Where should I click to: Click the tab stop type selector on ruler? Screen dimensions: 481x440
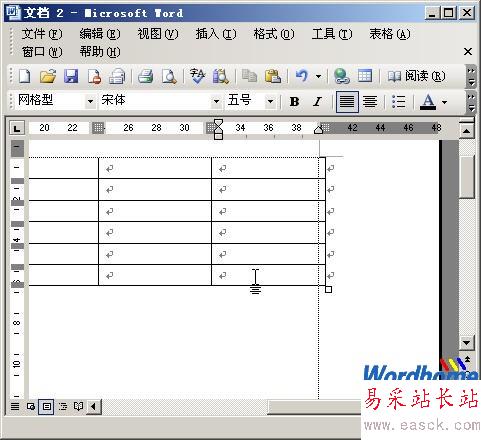click(17, 128)
